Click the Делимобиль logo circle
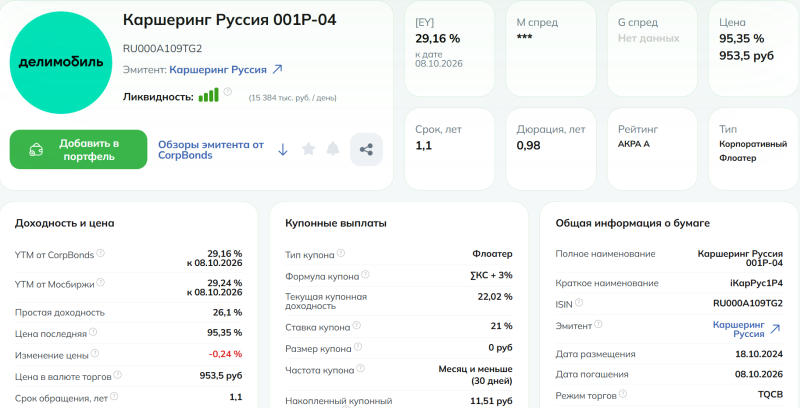Image resolution: width=800 pixels, height=408 pixels. 61,63
